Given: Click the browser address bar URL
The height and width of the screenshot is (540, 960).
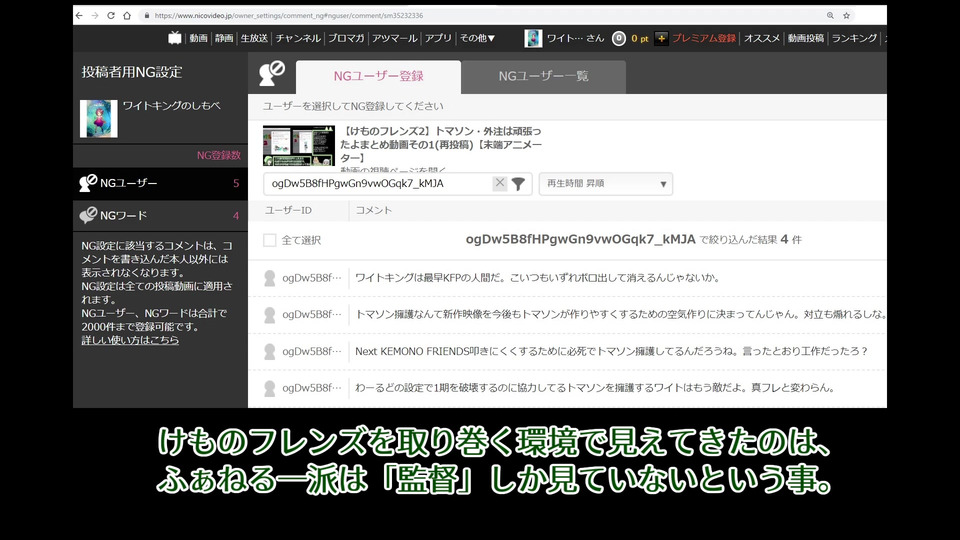Looking at the screenshot, I should tap(288, 15).
